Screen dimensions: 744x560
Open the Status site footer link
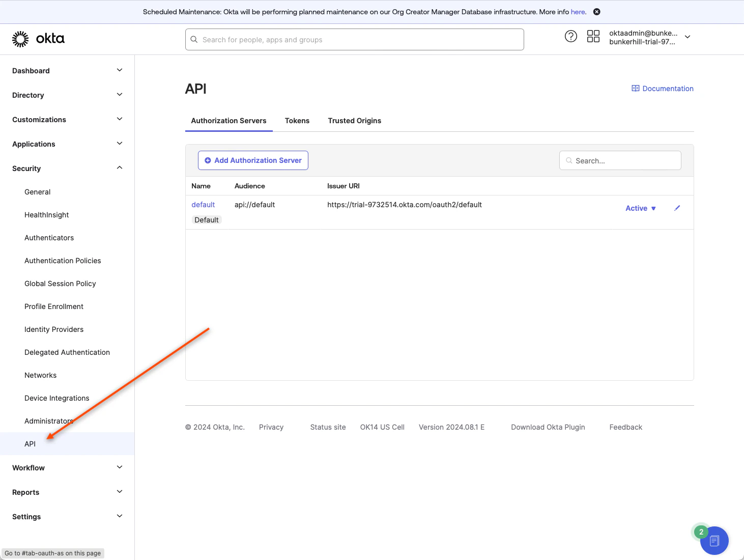328,427
